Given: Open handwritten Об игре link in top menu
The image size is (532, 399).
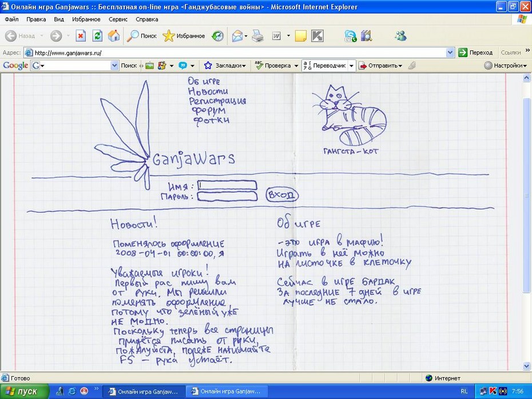Looking at the screenshot, I should [204, 81].
